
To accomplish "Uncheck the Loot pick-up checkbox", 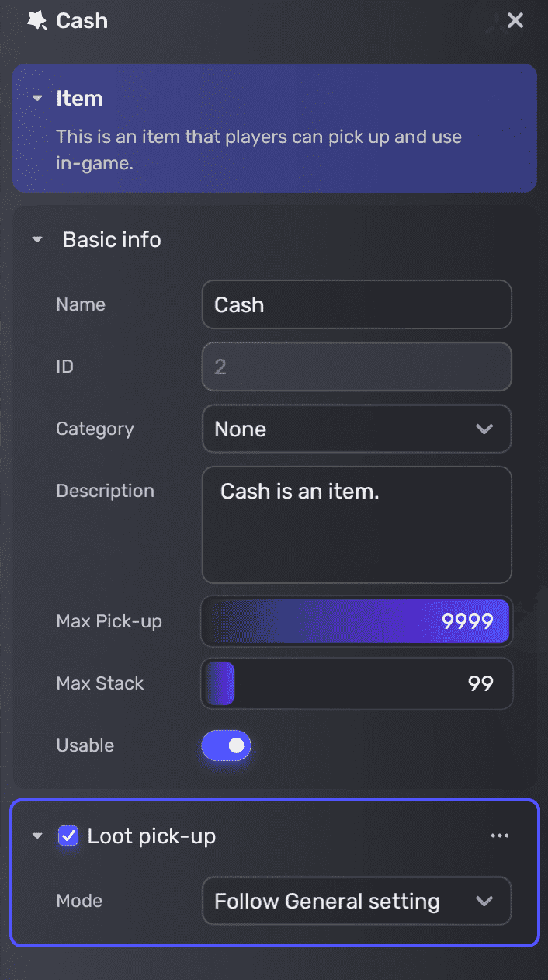I will point(68,836).
